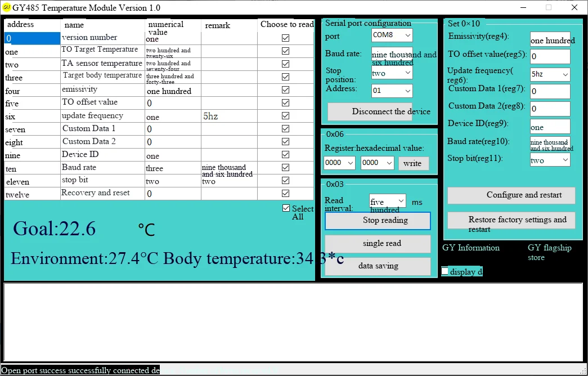The width and height of the screenshot is (588, 376).
Task: Toggle Device ID row read checkbox
Action: pos(285,155)
